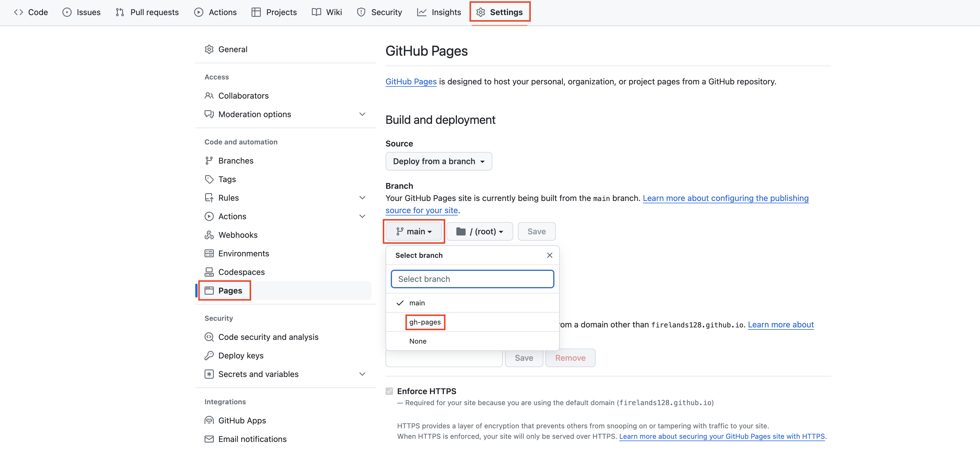Expand the Rules chevron
Screen dimensions: 980x464
[x=362, y=198]
